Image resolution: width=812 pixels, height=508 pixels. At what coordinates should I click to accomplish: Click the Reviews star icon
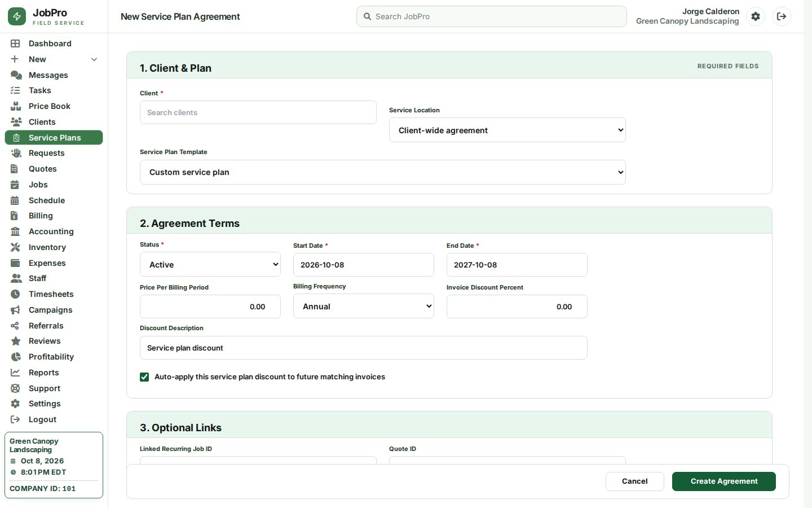point(16,341)
